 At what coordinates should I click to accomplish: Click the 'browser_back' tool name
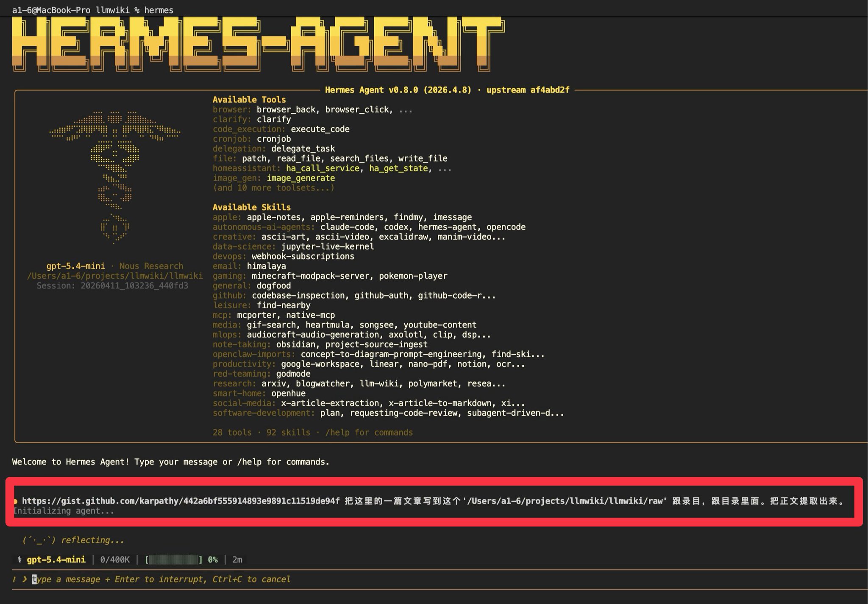click(286, 109)
